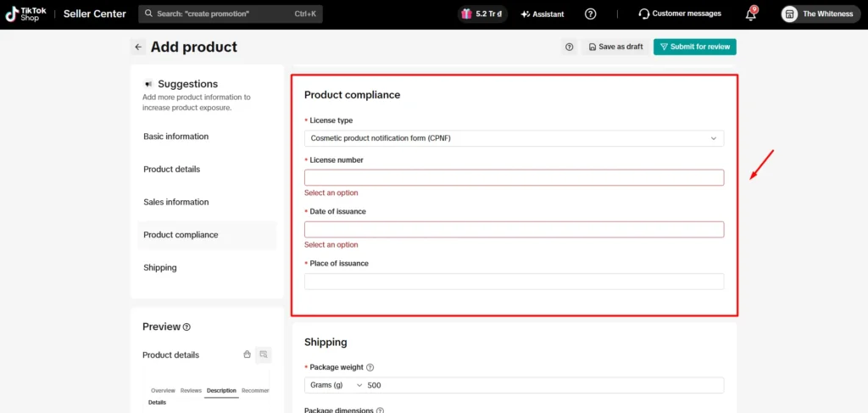Click the help question mark in top bar
Viewport: 868px width, 413px height.
tap(591, 14)
